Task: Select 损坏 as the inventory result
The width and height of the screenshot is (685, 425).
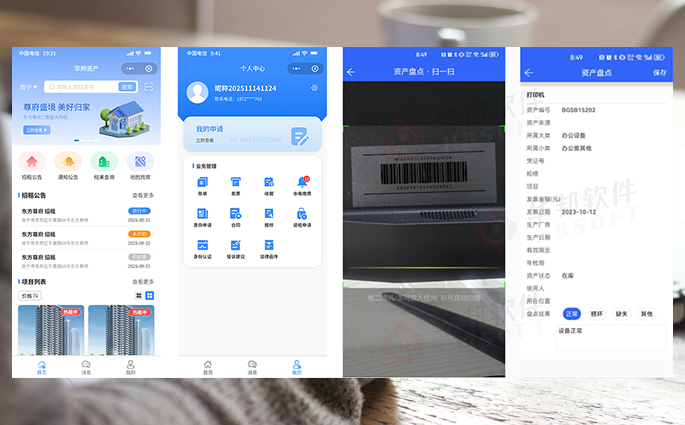Action: (597, 313)
